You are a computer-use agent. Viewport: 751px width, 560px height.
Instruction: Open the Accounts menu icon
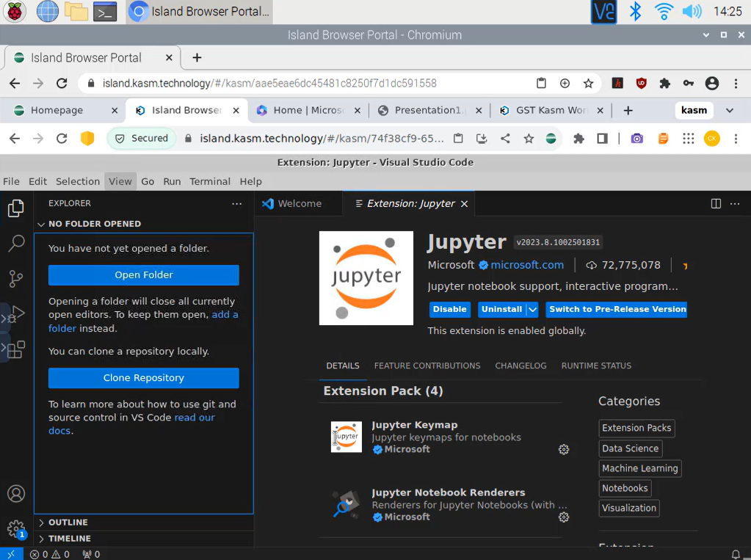pos(16,493)
